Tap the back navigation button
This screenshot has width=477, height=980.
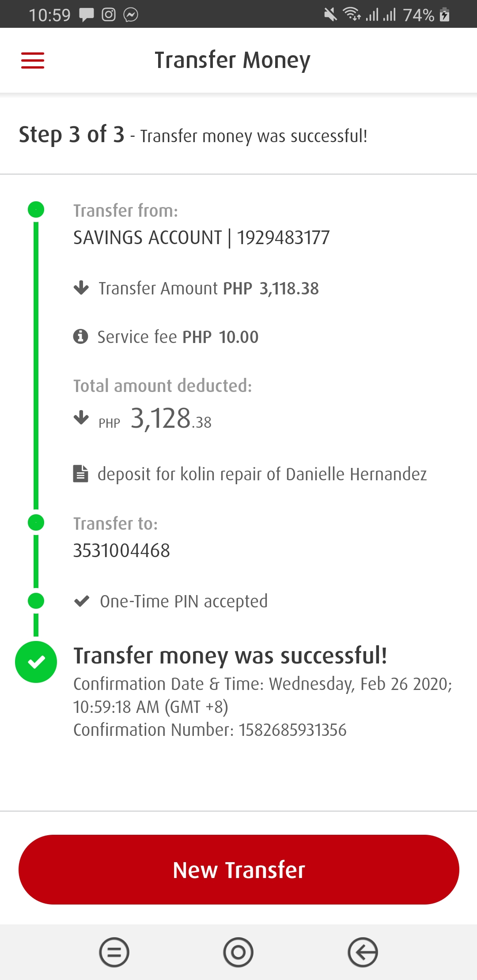363,952
